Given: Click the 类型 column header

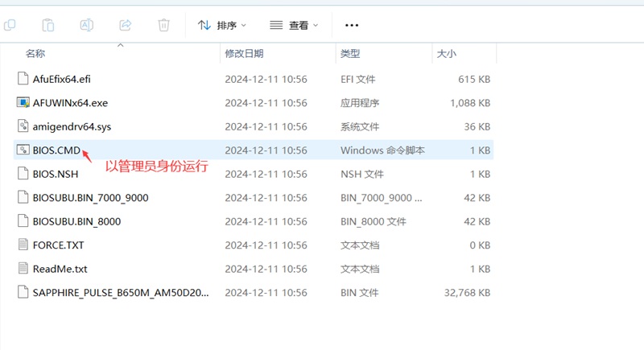Looking at the screenshot, I should tap(350, 54).
